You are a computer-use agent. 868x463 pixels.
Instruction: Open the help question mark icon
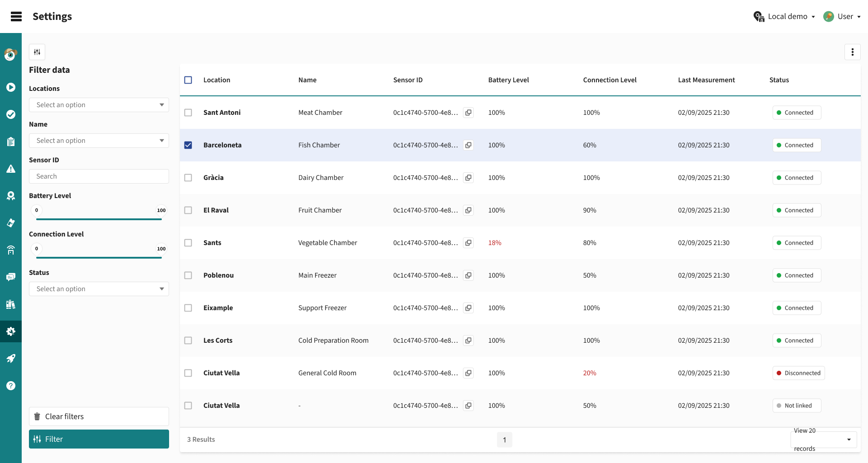pyautogui.click(x=11, y=386)
